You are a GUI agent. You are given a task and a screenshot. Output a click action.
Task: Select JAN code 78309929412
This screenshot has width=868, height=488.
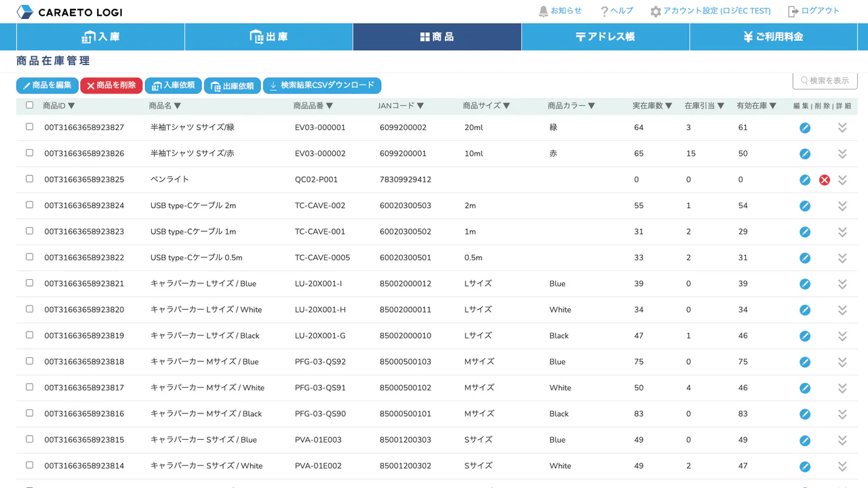tap(406, 180)
